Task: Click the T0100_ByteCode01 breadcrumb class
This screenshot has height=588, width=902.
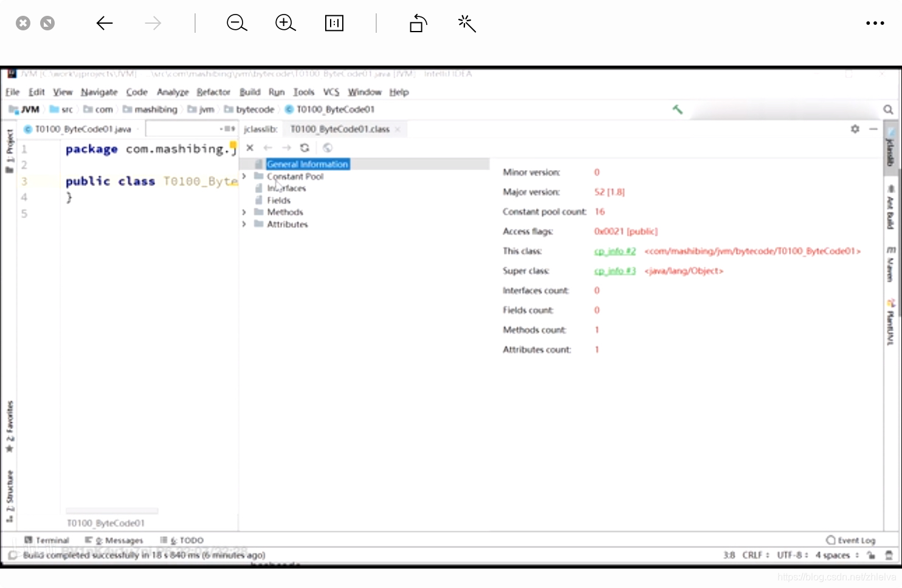Action: tap(330, 109)
